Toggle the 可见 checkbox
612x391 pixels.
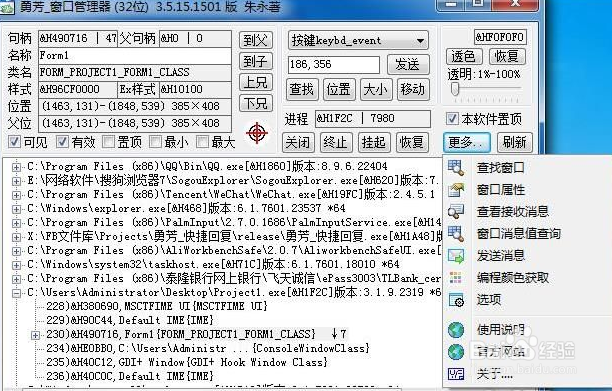pos(14,142)
